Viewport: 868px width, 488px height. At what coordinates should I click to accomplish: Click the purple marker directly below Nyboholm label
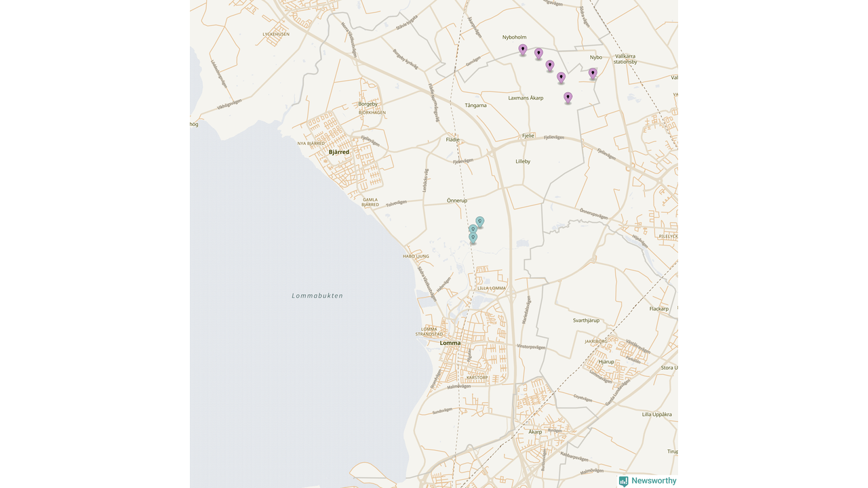(x=523, y=49)
